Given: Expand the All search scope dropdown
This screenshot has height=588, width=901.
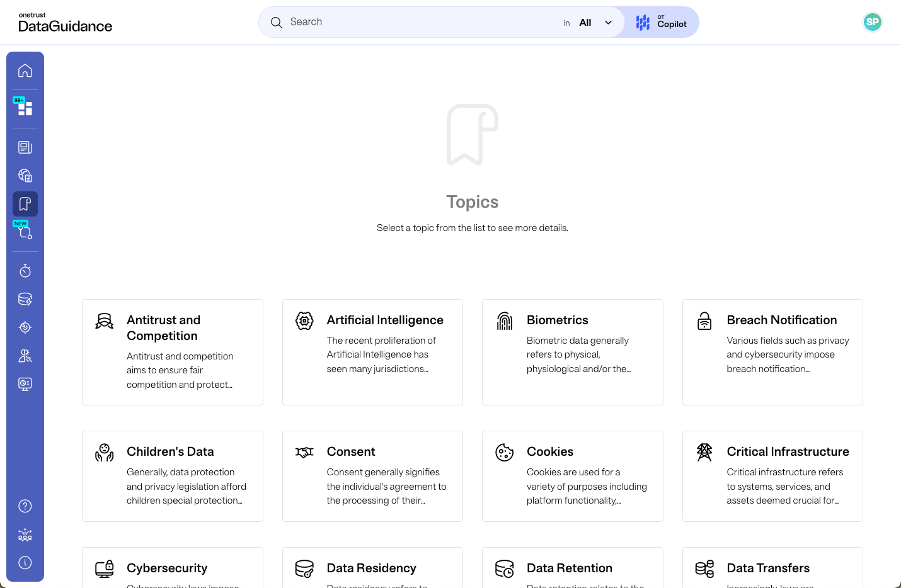Looking at the screenshot, I should 595,22.
